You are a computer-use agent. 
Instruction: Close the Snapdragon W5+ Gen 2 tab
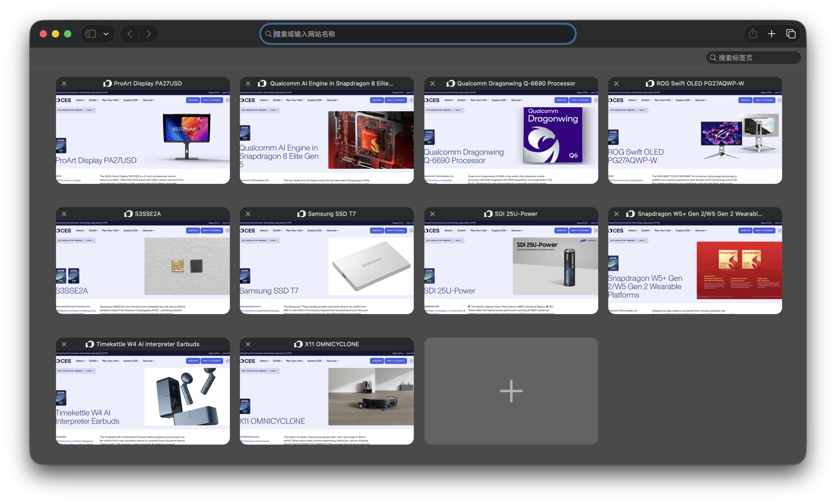616,214
